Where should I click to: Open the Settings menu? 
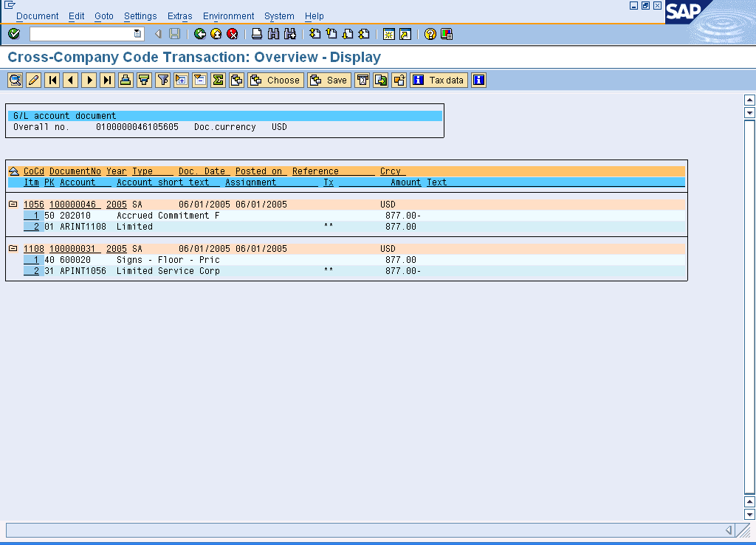(x=140, y=16)
